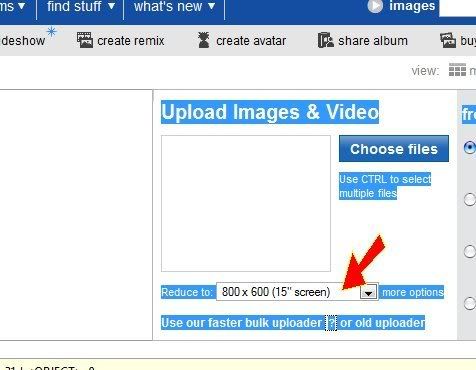Screen dimensions: 476x370
Task: Click the buy prints icon at toolbar edge
Action: tap(448, 40)
